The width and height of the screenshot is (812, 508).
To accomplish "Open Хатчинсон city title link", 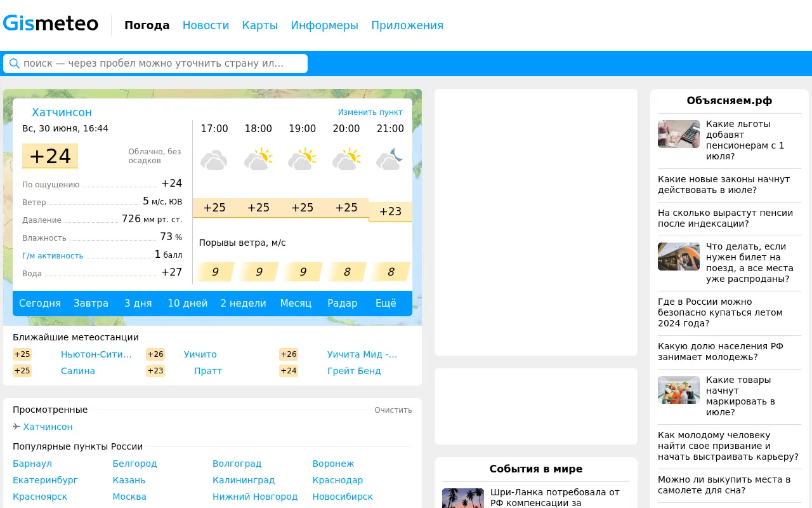I will click(62, 112).
